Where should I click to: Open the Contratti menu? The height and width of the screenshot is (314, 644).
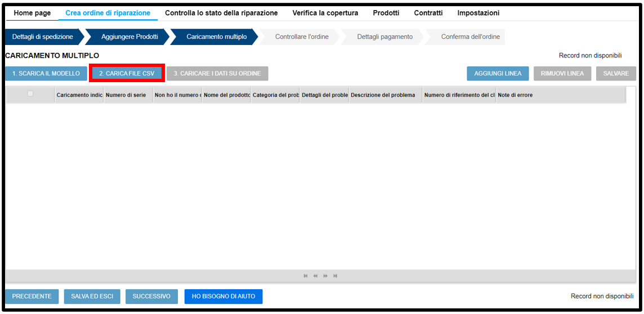[x=428, y=13]
